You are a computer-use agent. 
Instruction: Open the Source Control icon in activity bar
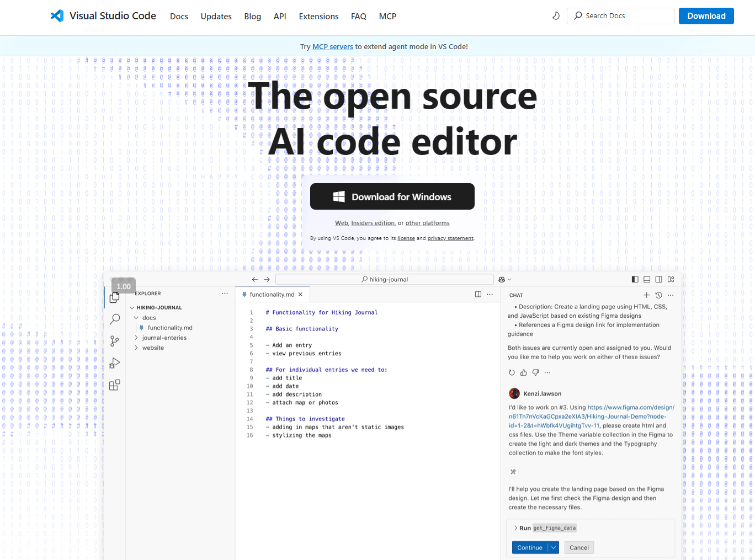click(115, 341)
